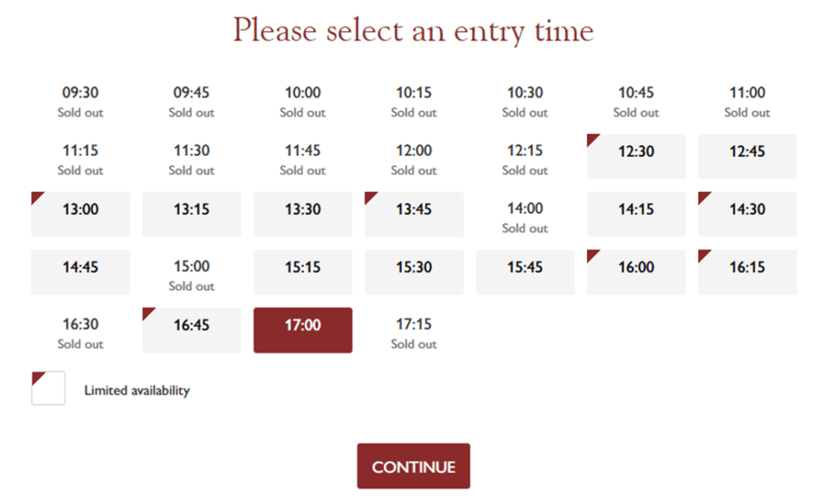Click the sold out 14:00 slot

525,218
